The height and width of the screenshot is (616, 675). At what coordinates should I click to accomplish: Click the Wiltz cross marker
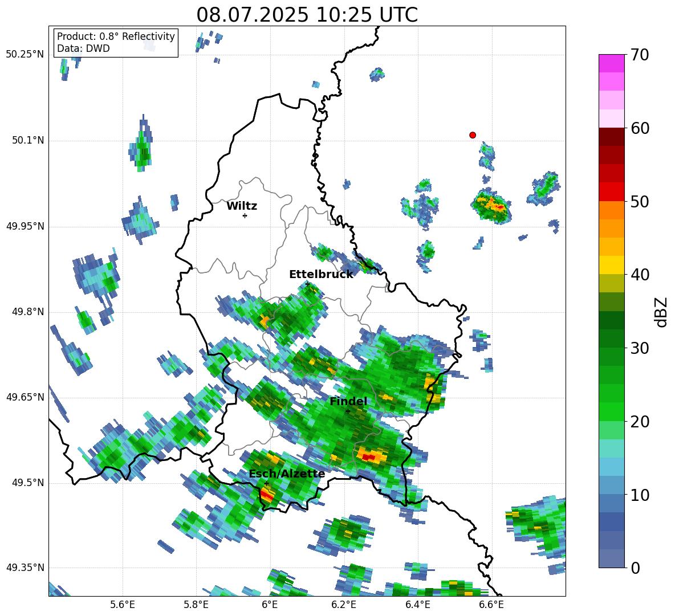pyautogui.click(x=245, y=216)
